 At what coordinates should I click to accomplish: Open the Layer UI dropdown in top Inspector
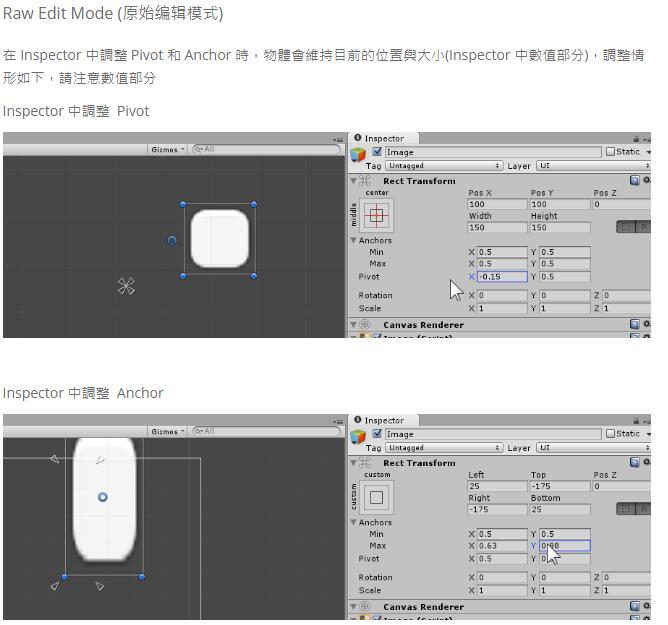(x=593, y=166)
